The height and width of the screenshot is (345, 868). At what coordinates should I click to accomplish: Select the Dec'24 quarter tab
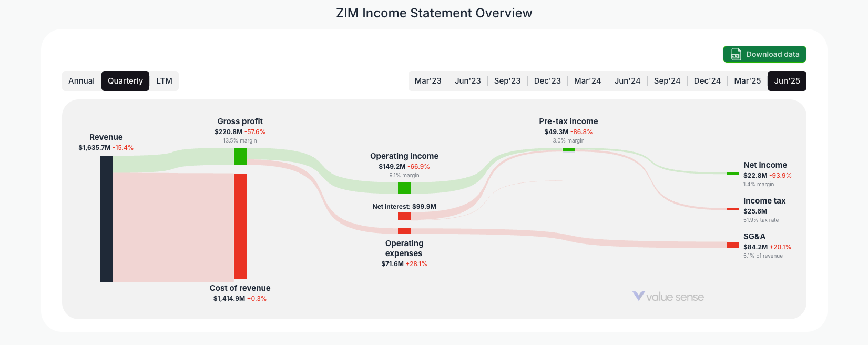click(707, 80)
